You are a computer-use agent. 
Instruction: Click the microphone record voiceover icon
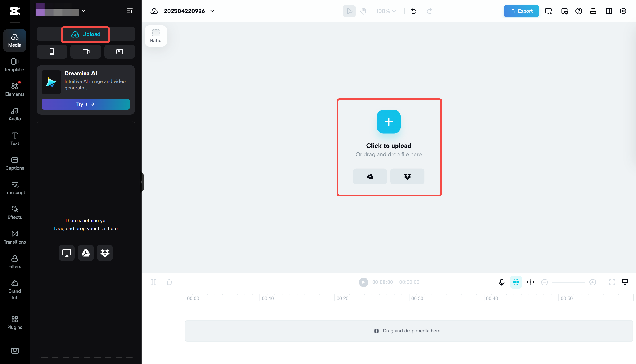coord(501,282)
